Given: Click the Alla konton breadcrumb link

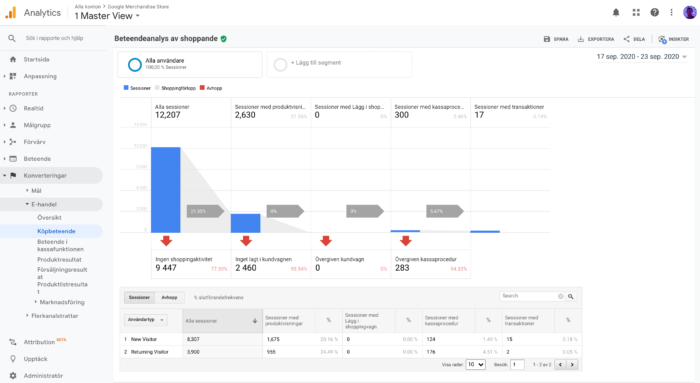Looking at the screenshot, I should coord(88,7).
